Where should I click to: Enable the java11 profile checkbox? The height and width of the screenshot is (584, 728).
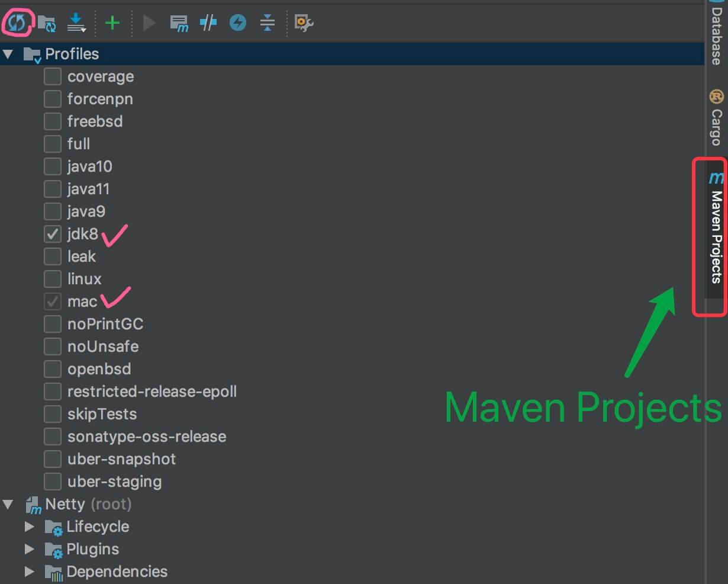[53, 189]
